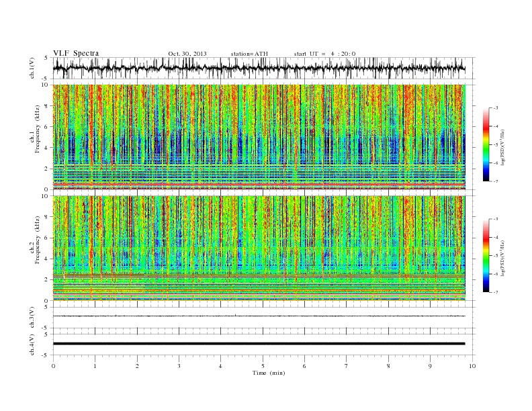The height and width of the screenshot is (411, 532).
Task: Select the date text "Oct. 30, 2013"
Action: pyautogui.click(x=187, y=54)
